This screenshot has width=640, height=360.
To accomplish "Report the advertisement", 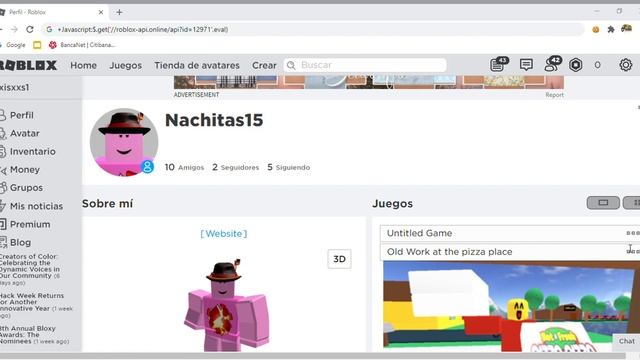I will tap(554, 95).
